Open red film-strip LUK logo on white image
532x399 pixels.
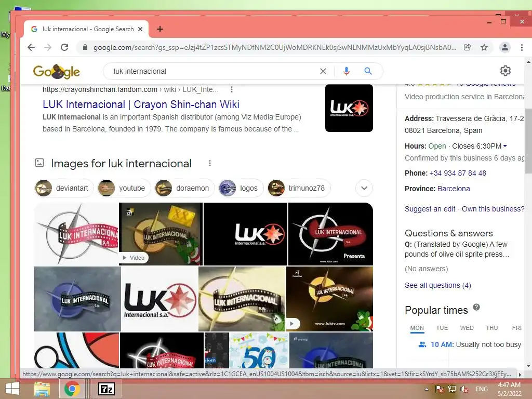[x=77, y=234]
